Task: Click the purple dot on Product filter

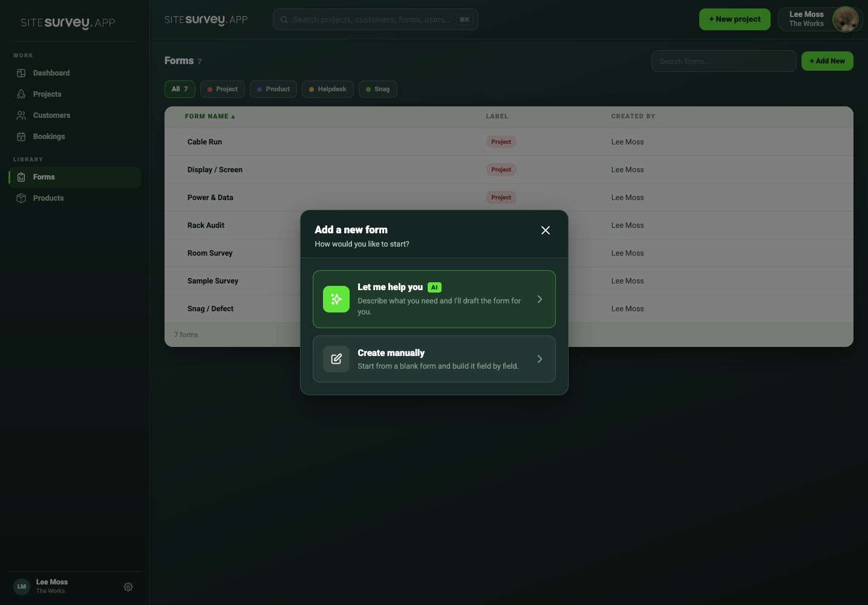Action: [x=259, y=89]
